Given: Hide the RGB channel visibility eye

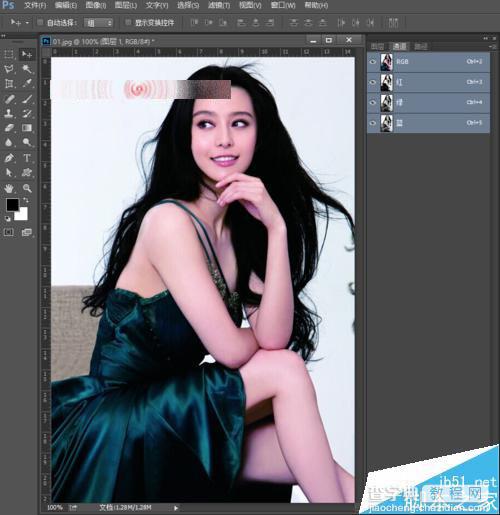Looking at the screenshot, I should (373, 62).
